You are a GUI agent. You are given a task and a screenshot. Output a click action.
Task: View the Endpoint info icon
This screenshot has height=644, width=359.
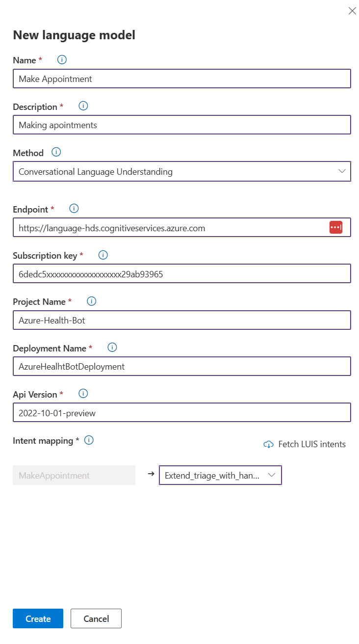[x=74, y=208]
